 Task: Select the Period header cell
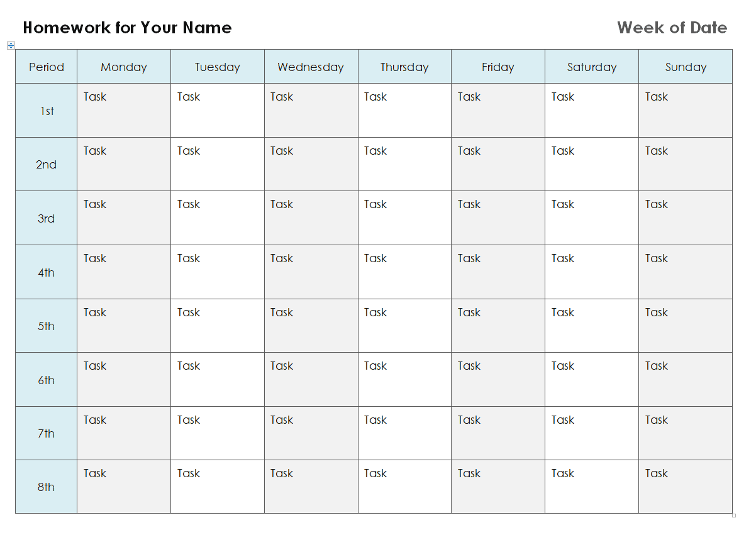[x=47, y=67]
